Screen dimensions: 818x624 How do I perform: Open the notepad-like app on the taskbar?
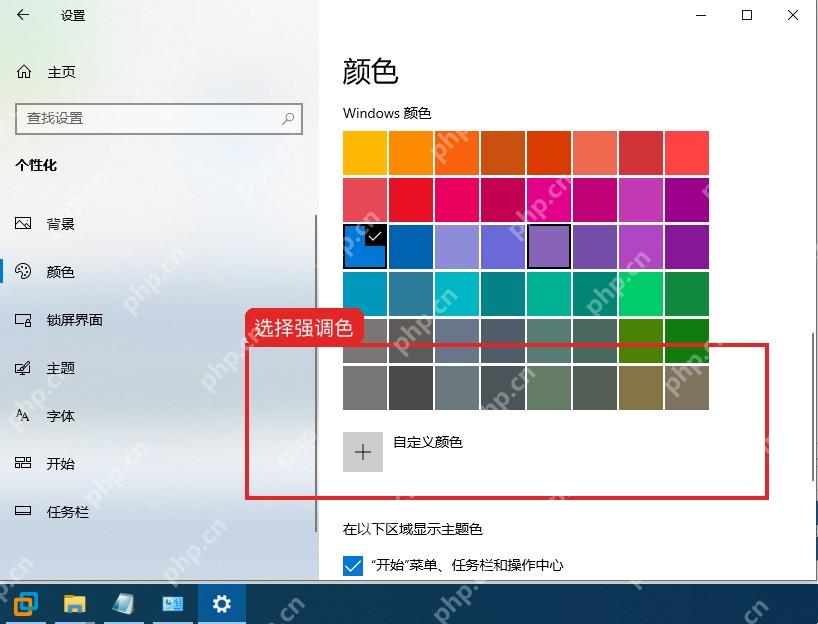(x=123, y=604)
